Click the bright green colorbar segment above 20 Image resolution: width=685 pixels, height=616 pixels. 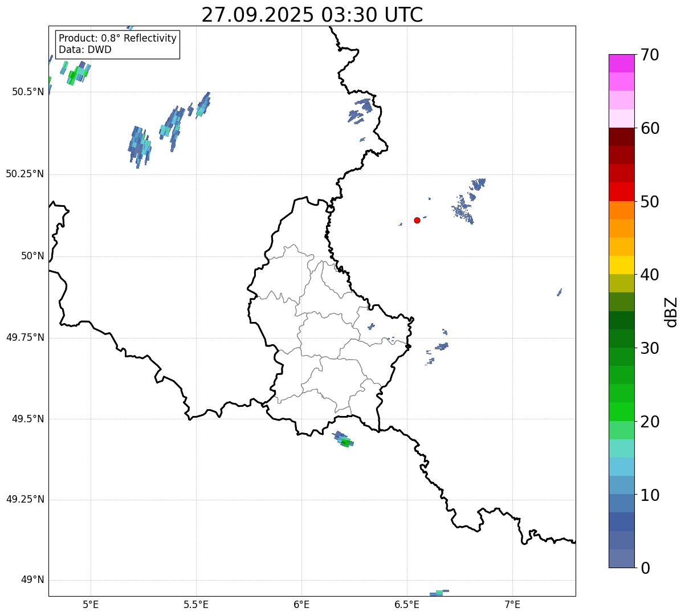point(622,411)
